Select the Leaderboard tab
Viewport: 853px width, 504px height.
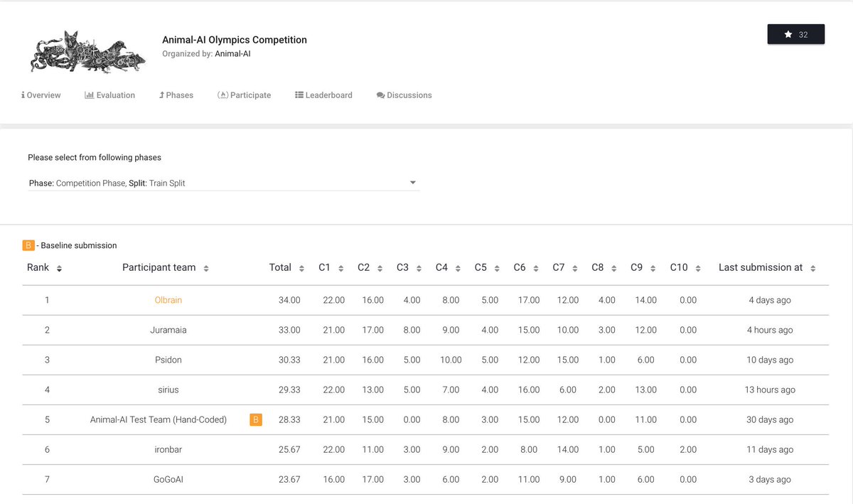pyautogui.click(x=323, y=95)
